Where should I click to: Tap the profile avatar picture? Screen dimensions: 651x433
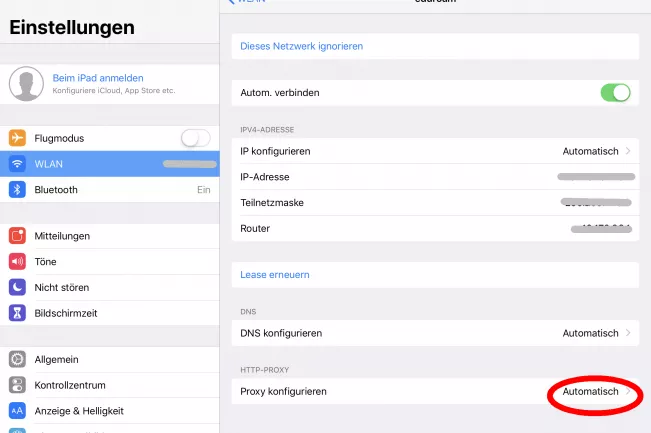tap(26, 84)
